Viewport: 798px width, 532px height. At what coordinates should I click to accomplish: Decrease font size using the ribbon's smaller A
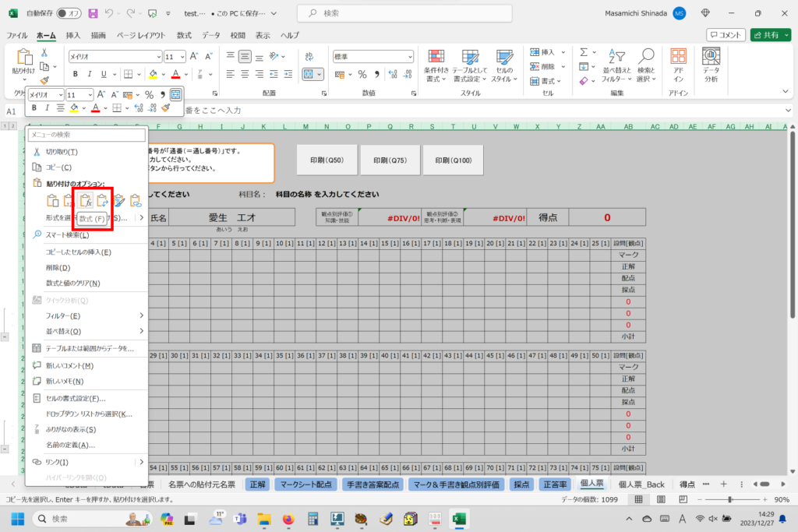click(x=208, y=56)
